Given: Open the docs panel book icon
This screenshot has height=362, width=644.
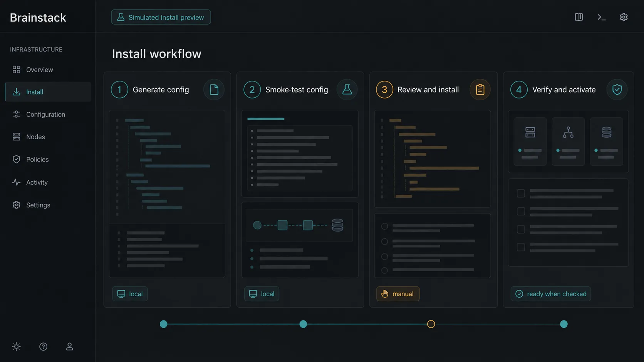Looking at the screenshot, I should click(579, 17).
